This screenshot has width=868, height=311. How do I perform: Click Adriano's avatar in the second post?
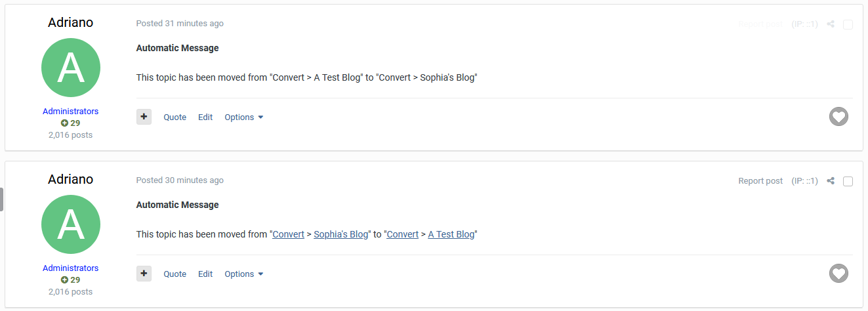coord(71,224)
